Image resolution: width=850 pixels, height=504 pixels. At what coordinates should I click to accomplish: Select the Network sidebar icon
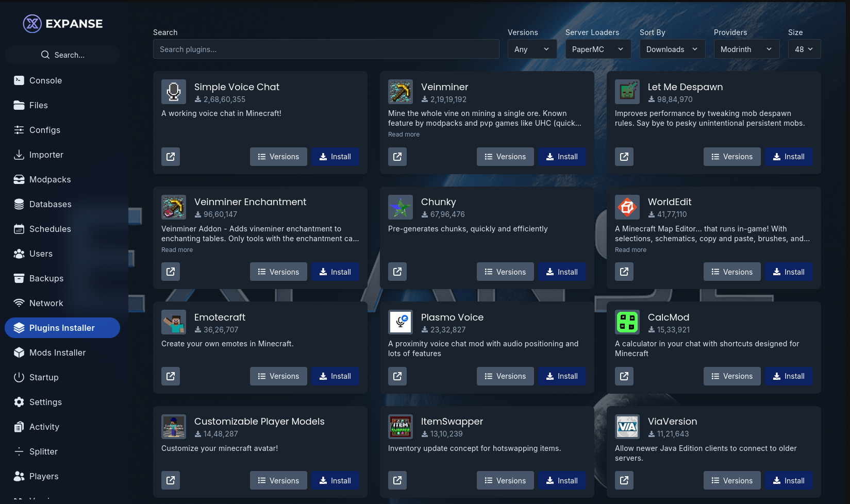tap(19, 303)
